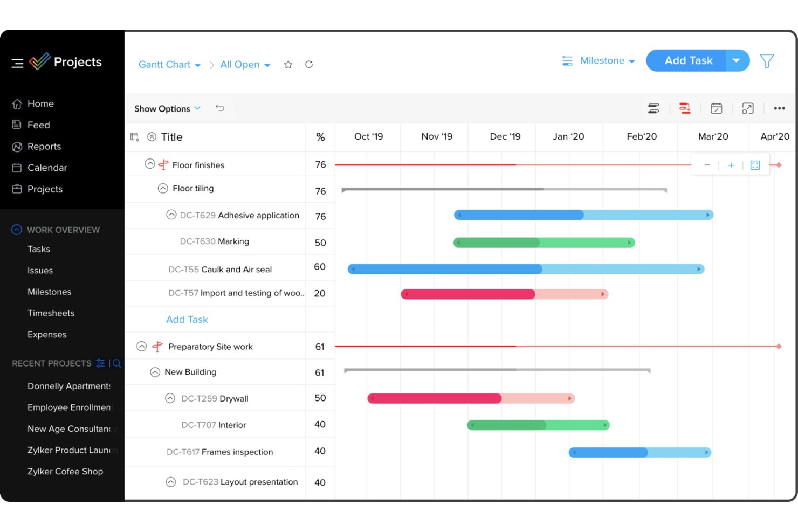The image size is (798, 532).
Task: Collapse all rows using Title header toggle
Action: pyautogui.click(x=152, y=137)
